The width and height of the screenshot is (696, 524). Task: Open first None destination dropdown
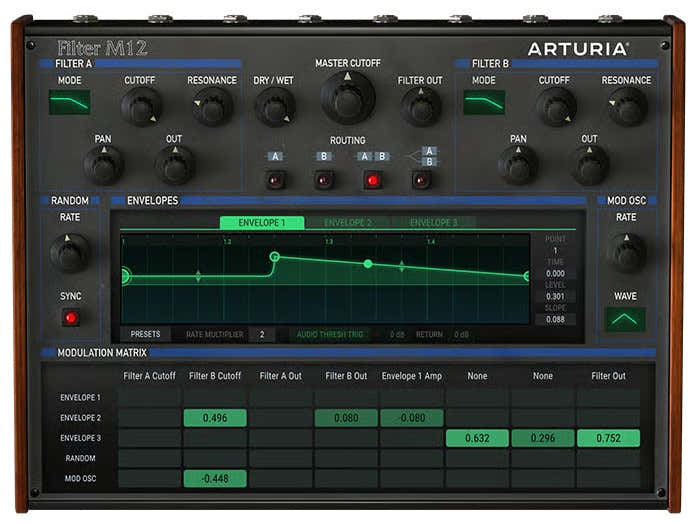(477, 376)
